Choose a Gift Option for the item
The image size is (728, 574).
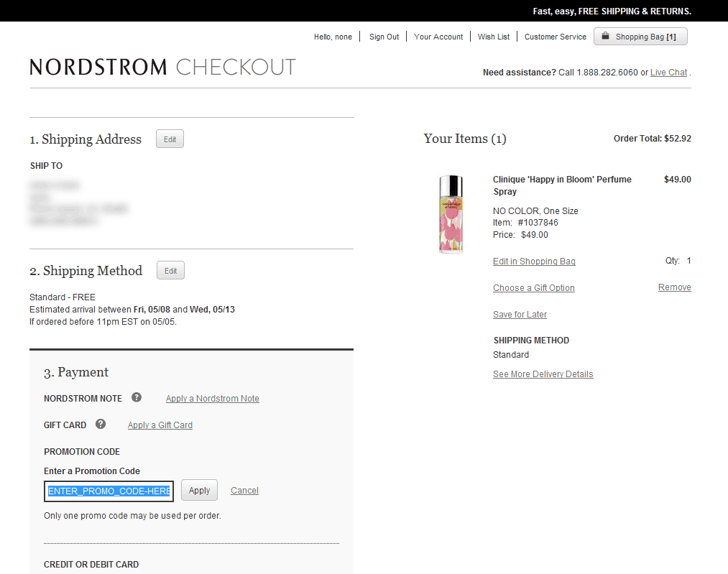(534, 287)
